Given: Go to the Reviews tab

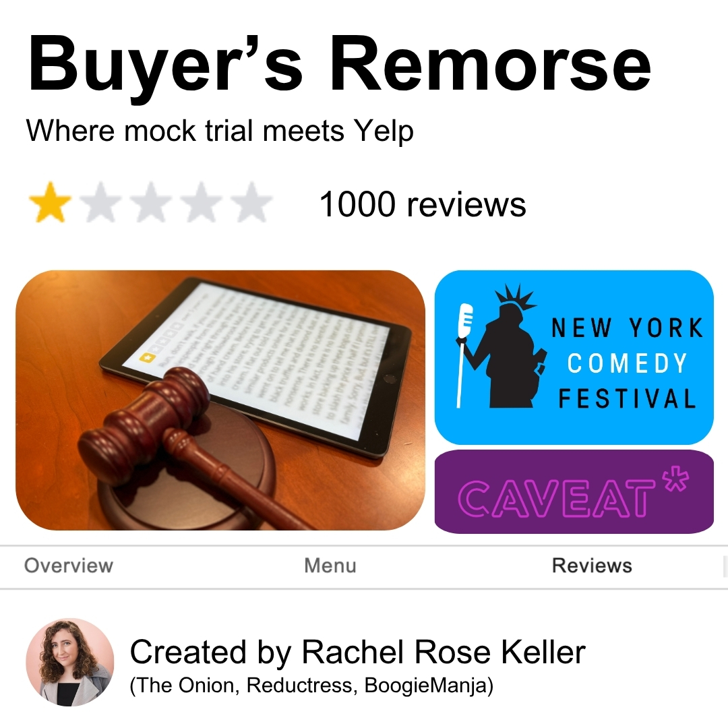Looking at the screenshot, I should pyautogui.click(x=592, y=566).
